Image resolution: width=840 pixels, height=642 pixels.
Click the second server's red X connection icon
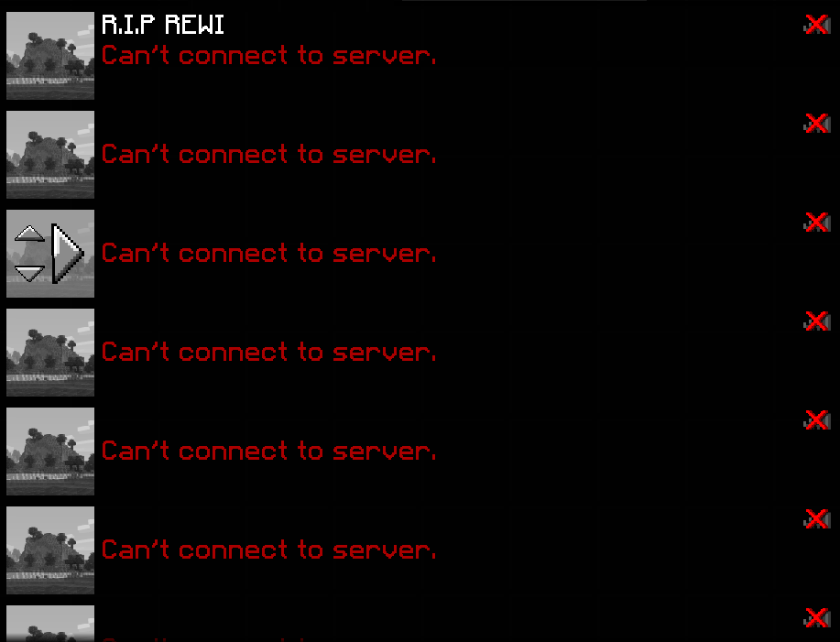click(x=817, y=123)
